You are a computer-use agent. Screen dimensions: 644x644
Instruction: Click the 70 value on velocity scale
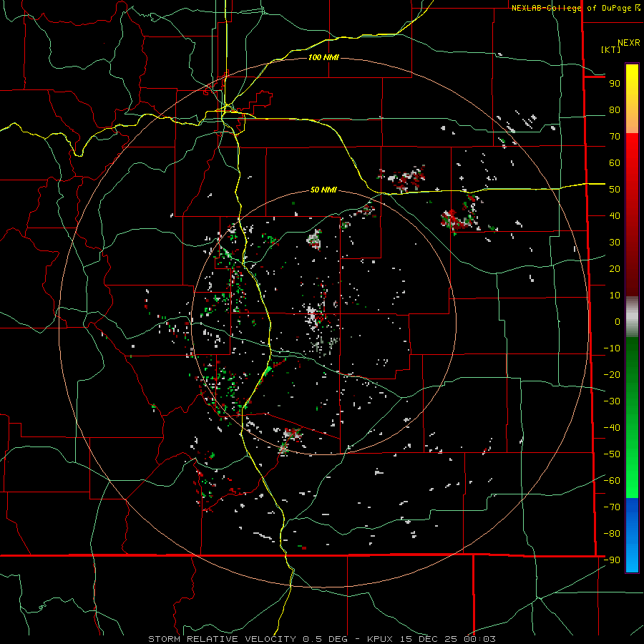615,137
